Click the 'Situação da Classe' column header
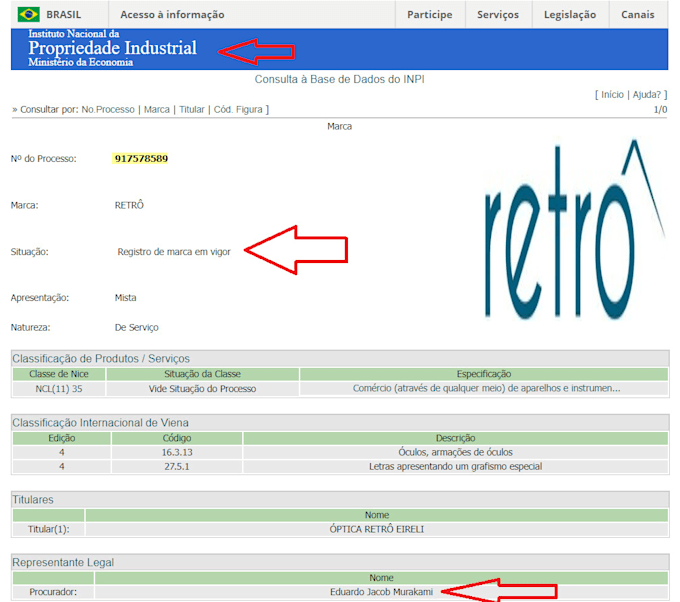This screenshot has width=680, height=602. tap(202, 374)
